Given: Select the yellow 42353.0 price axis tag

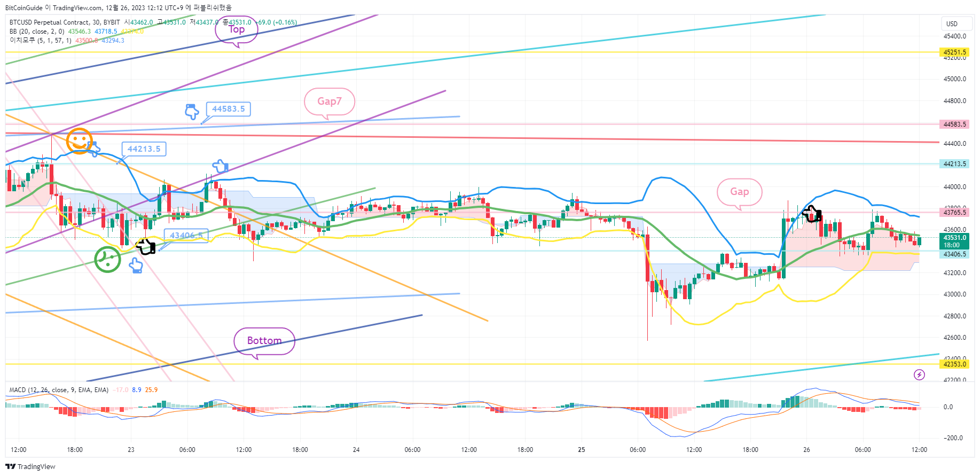Looking at the screenshot, I should [x=955, y=364].
